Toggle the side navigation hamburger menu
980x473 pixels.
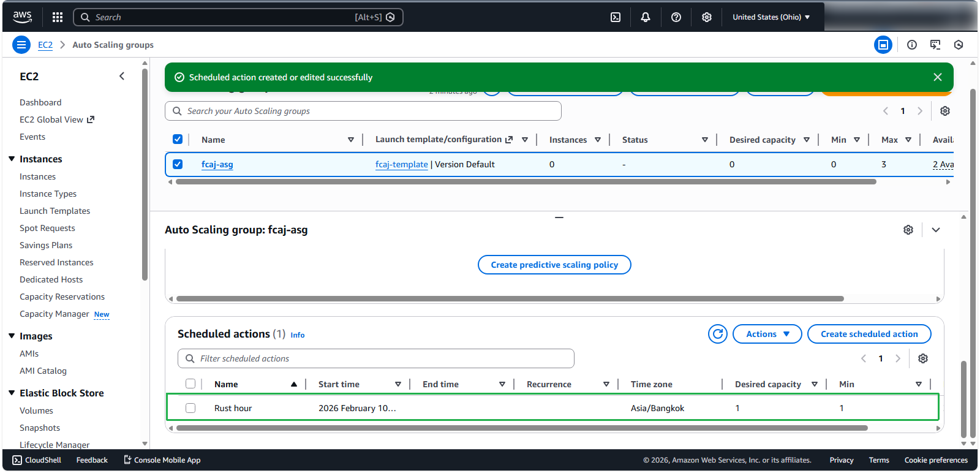pos(21,45)
